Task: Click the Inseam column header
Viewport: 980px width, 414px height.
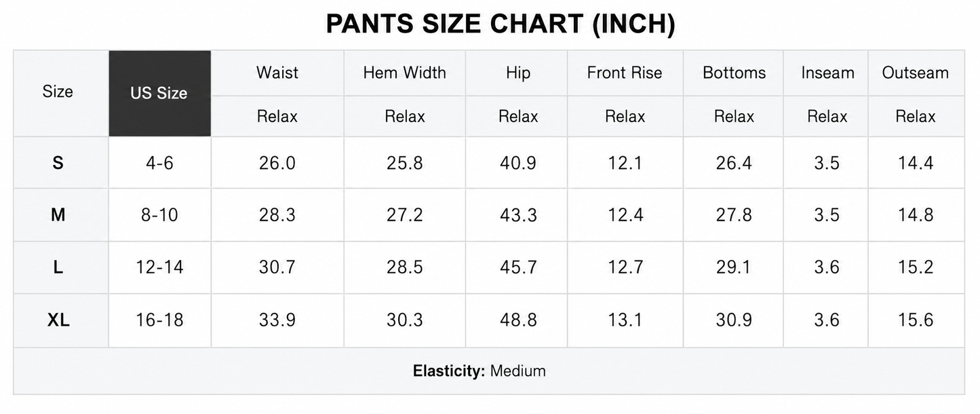Action: click(x=827, y=73)
